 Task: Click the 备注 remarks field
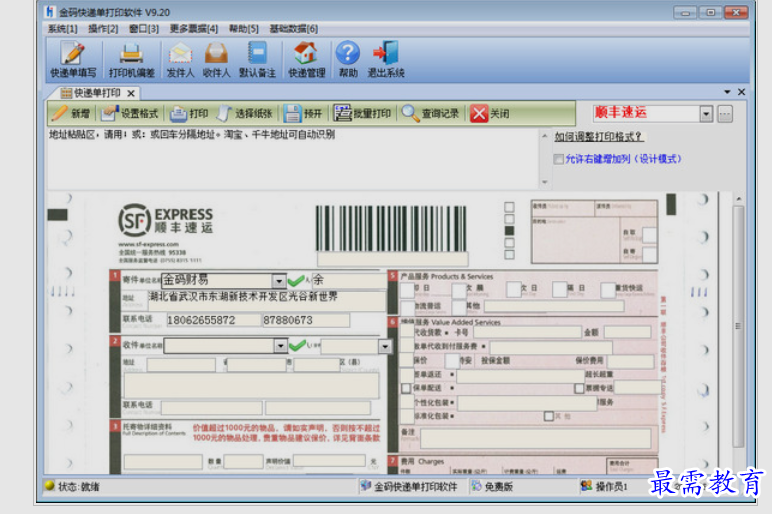pos(536,439)
